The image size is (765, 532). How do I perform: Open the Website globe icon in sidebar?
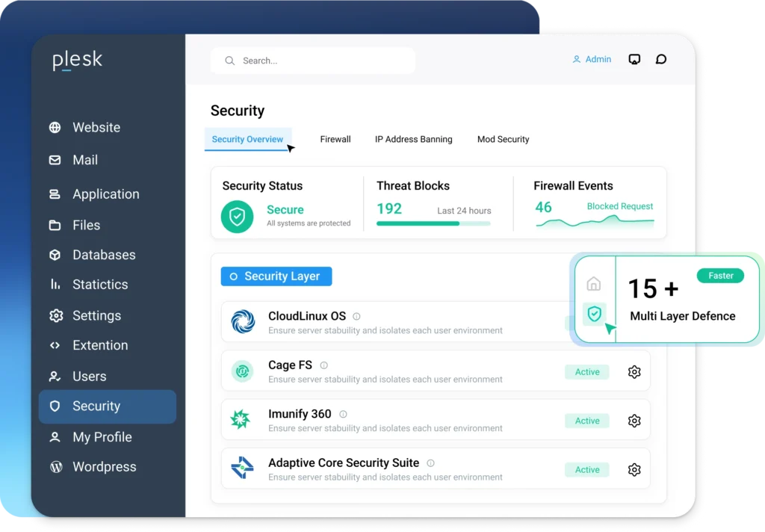[55, 127]
